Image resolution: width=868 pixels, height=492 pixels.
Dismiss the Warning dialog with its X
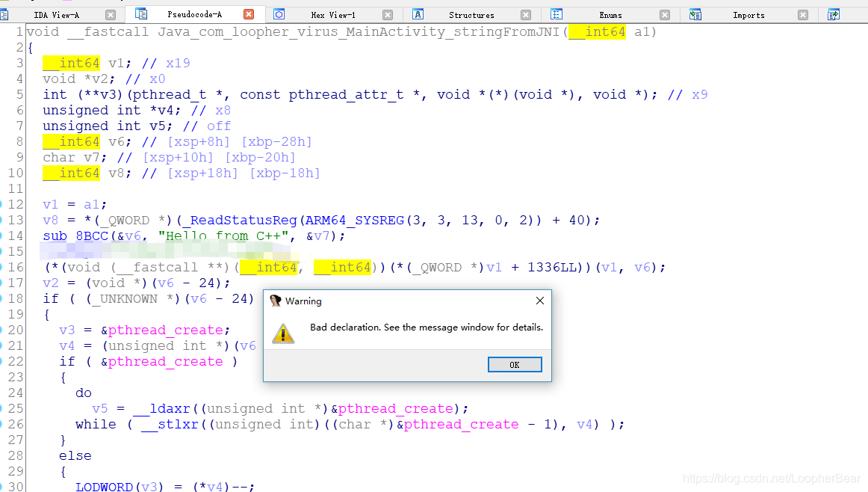(540, 301)
